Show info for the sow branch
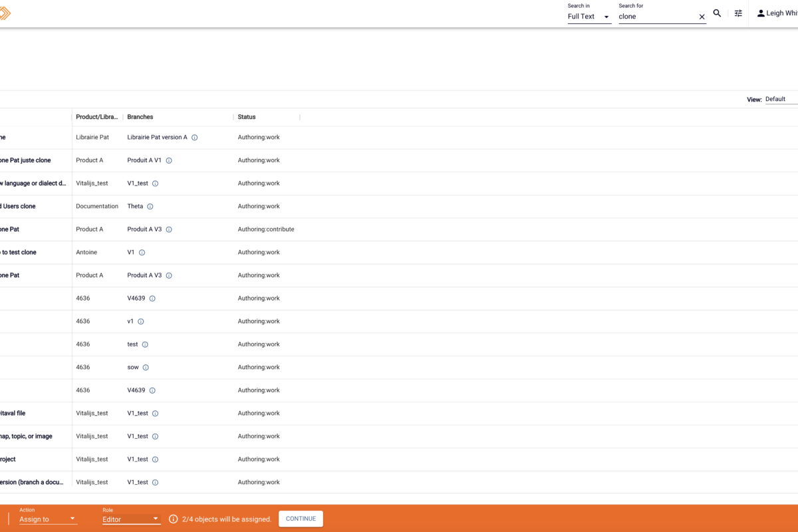 pos(146,367)
